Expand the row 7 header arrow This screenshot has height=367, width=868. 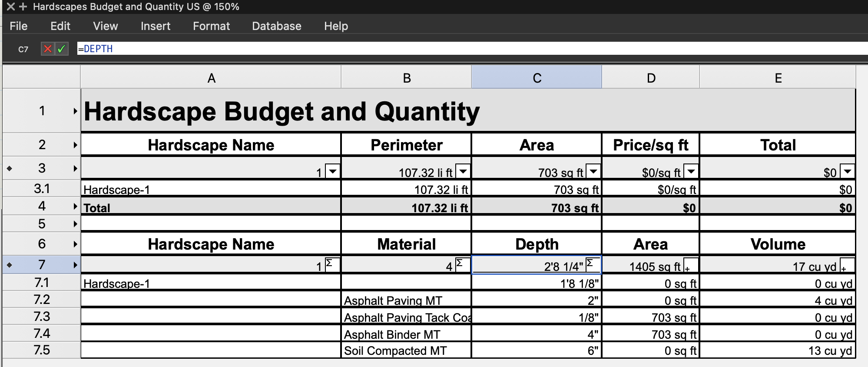tap(75, 265)
